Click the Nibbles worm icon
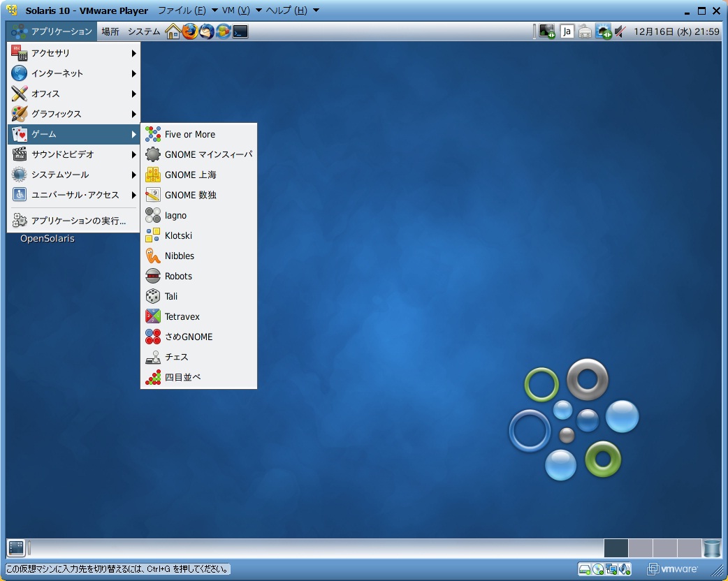The width and height of the screenshot is (728, 581). 153,256
